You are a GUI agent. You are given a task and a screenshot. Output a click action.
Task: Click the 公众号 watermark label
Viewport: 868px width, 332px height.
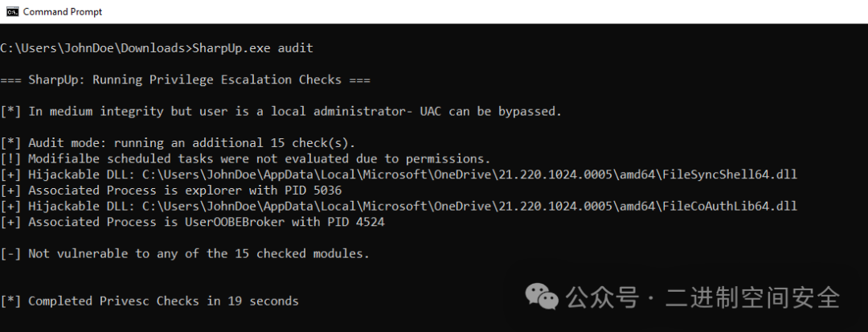(x=602, y=297)
